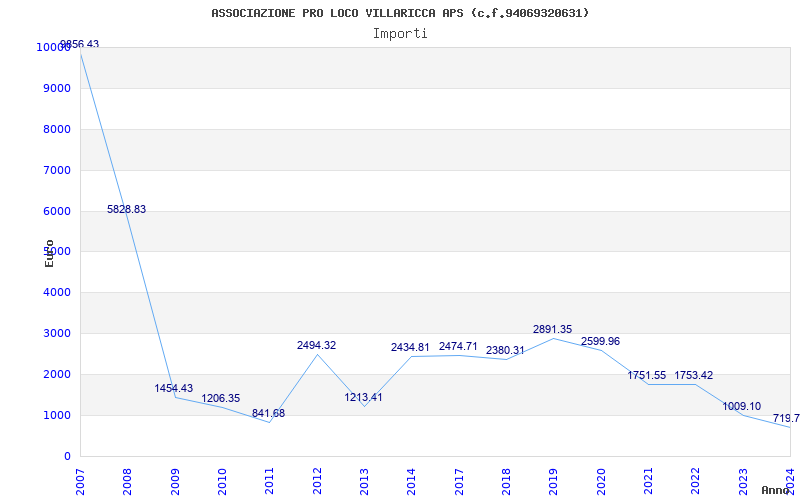
Task: Click the 2021 year label
Action: pos(648,482)
